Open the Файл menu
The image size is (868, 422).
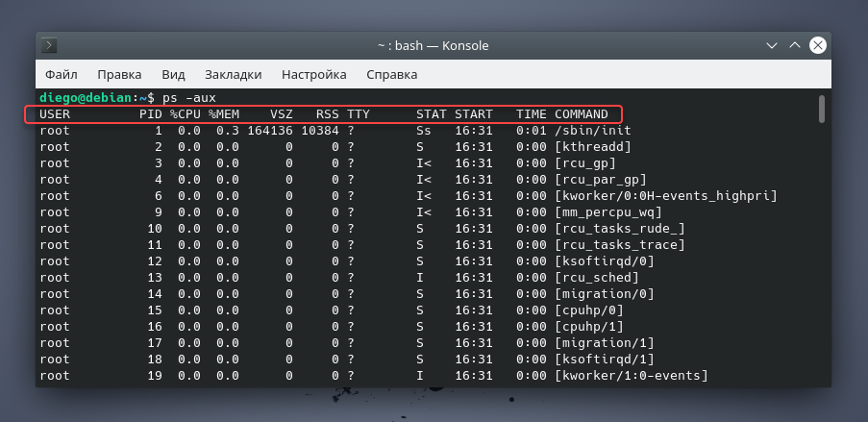pos(61,74)
